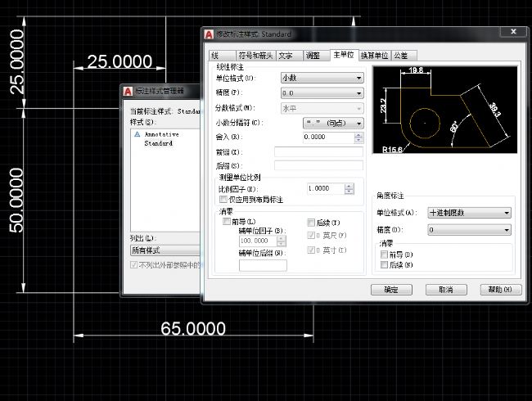Toggle 仅应用到布局标注 checkbox
This screenshot has width=532, height=401.
pyautogui.click(x=223, y=199)
